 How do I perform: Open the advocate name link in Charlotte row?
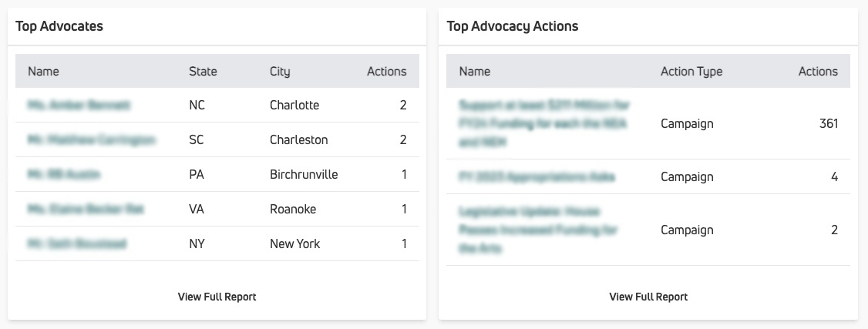(79, 105)
